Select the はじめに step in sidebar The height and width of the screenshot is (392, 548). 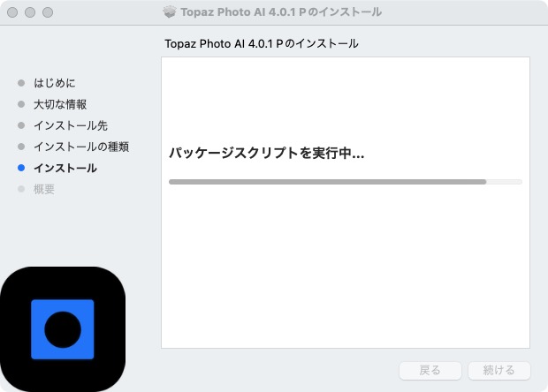(x=55, y=83)
